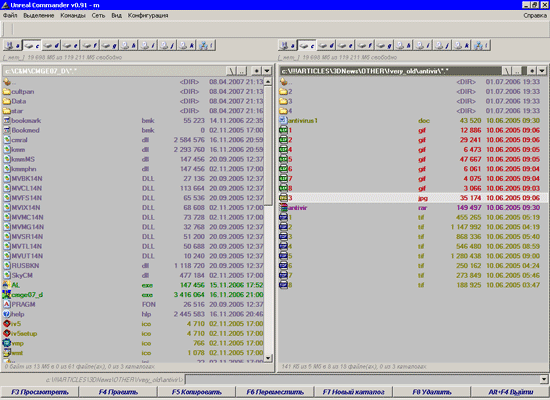
Task: Click the cmge07_d exe file icon
Action: click(7, 295)
